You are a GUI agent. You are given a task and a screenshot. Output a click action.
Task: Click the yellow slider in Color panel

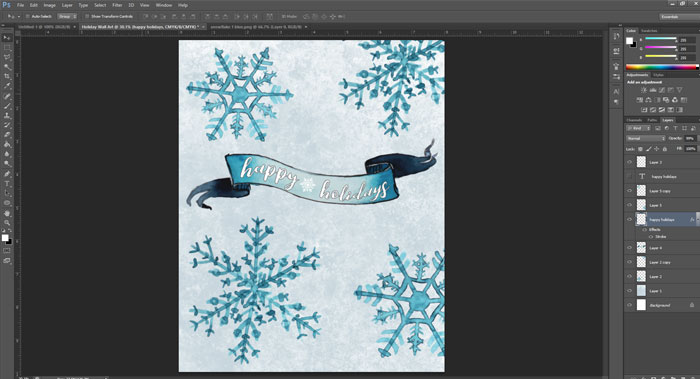661,57
